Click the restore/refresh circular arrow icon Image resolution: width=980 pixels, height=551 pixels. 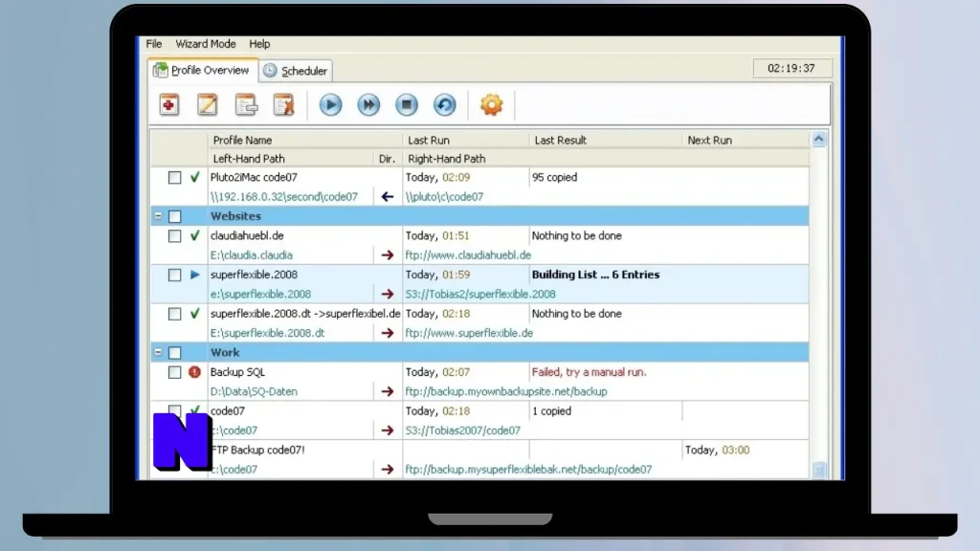pyautogui.click(x=445, y=105)
